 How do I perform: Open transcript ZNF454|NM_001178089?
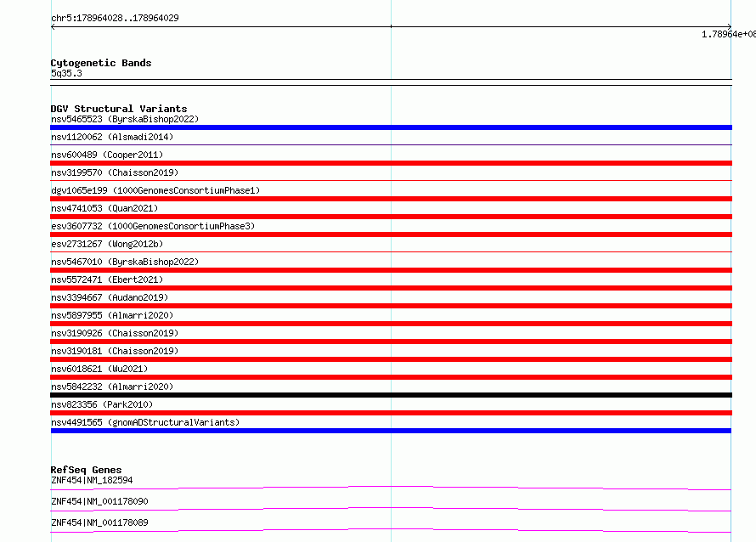point(99,522)
